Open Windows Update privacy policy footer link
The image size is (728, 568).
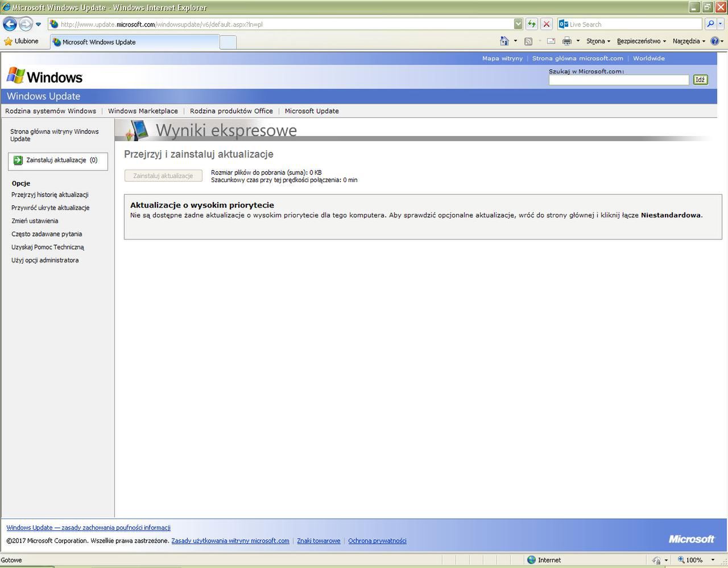pyautogui.click(x=88, y=528)
